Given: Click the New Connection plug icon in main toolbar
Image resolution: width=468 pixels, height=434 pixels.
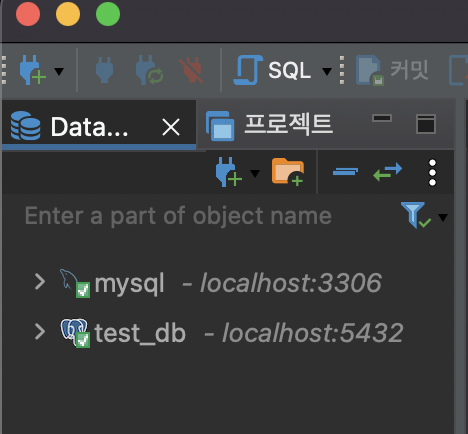Looking at the screenshot, I should [32, 70].
